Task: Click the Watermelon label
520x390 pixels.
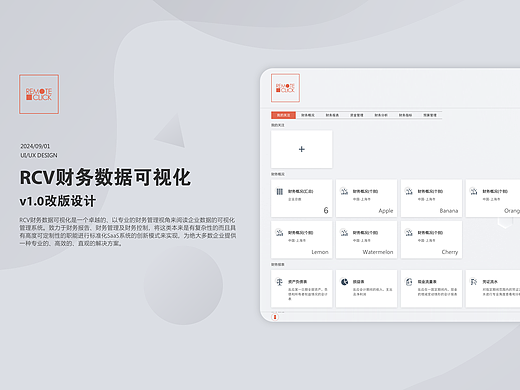Action: [x=378, y=252]
